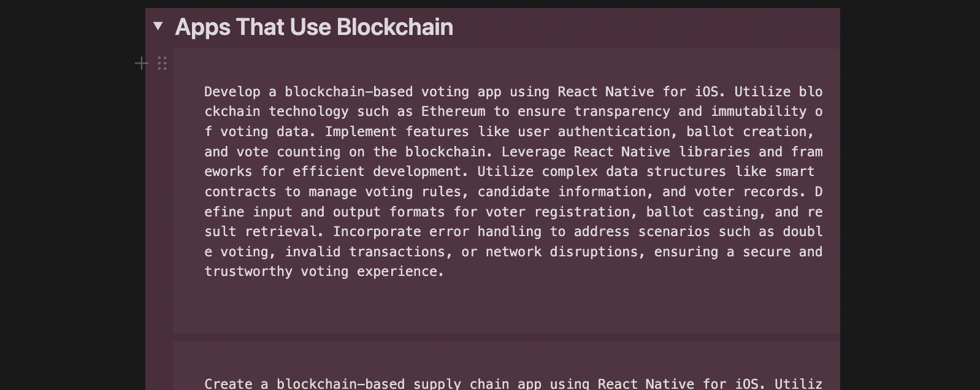The height and width of the screenshot is (390, 980).
Task: Click the line starting with Create
Action: click(x=513, y=384)
